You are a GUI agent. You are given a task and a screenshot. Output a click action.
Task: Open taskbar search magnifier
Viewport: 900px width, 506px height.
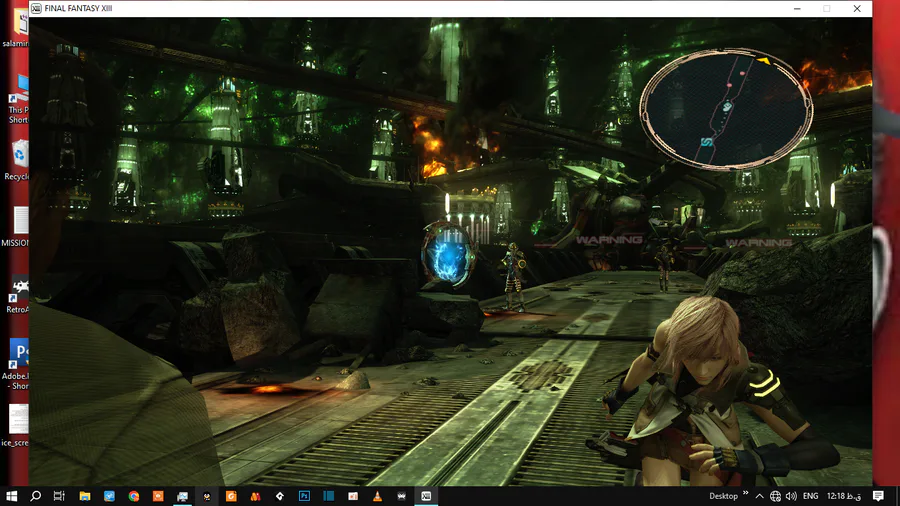36,496
